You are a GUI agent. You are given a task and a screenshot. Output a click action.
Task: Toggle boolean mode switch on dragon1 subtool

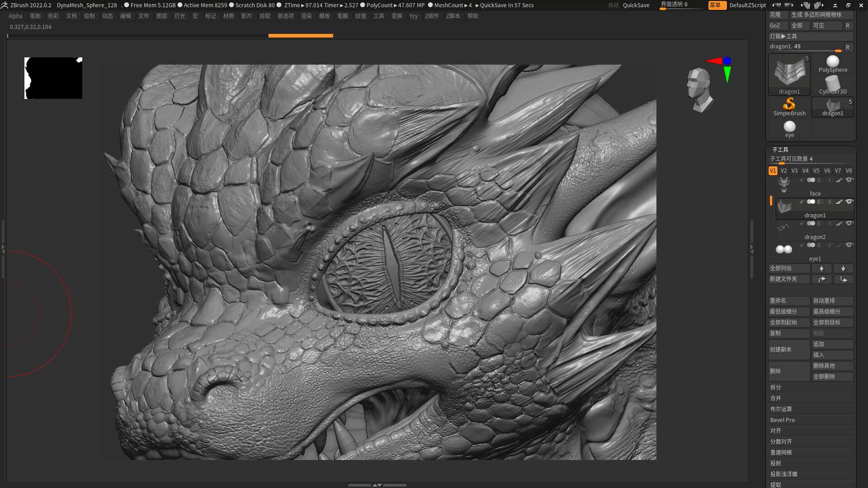coord(811,202)
